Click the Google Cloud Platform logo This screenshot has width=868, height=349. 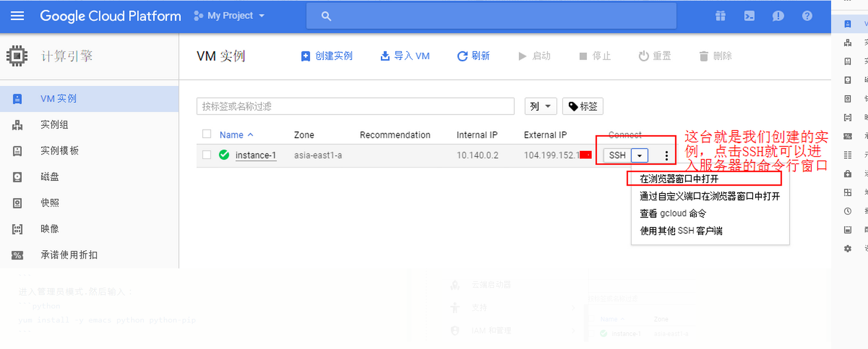(110, 16)
